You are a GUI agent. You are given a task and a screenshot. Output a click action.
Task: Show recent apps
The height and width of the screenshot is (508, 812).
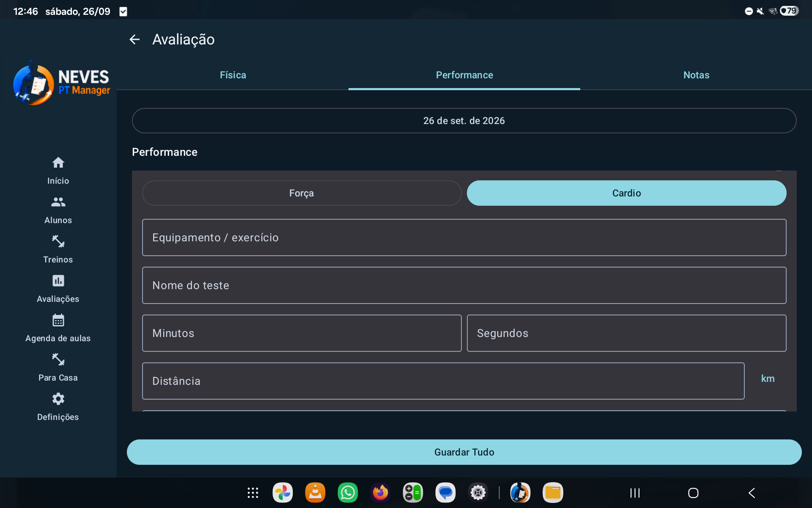635,493
